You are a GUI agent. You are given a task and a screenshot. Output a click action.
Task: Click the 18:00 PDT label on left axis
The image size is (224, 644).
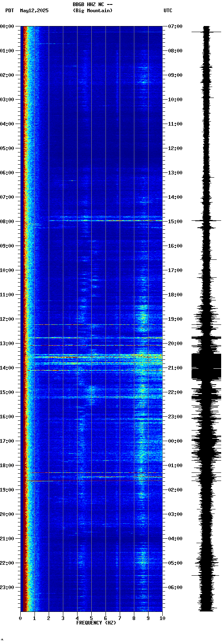[x=7, y=466]
